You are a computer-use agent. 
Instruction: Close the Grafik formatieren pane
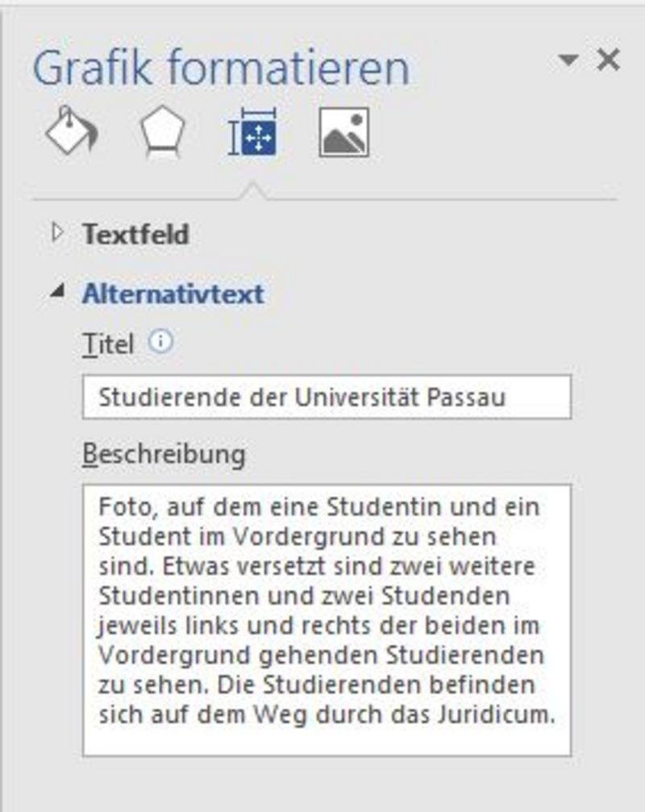tap(608, 60)
